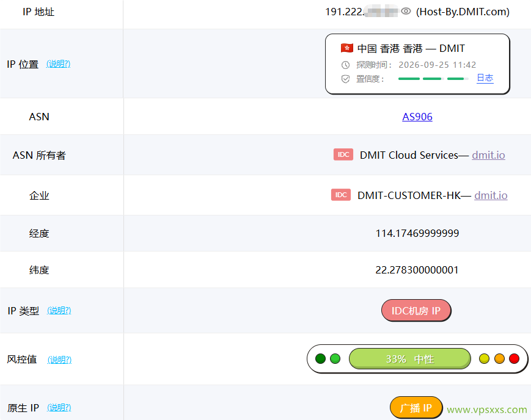Click the 经度 row label
The width and height of the screenshot is (531, 420).
pos(39,233)
